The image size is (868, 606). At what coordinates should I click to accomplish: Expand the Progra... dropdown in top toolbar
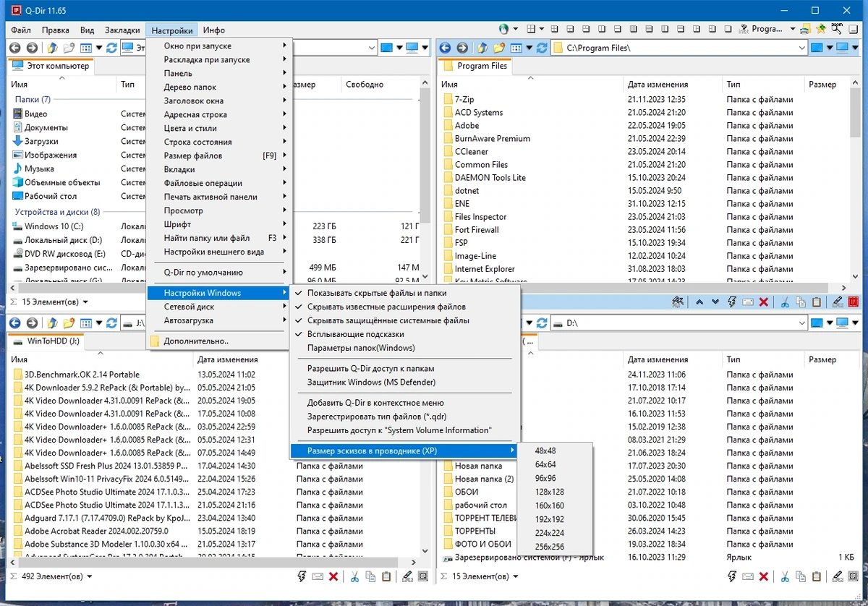click(792, 30)
